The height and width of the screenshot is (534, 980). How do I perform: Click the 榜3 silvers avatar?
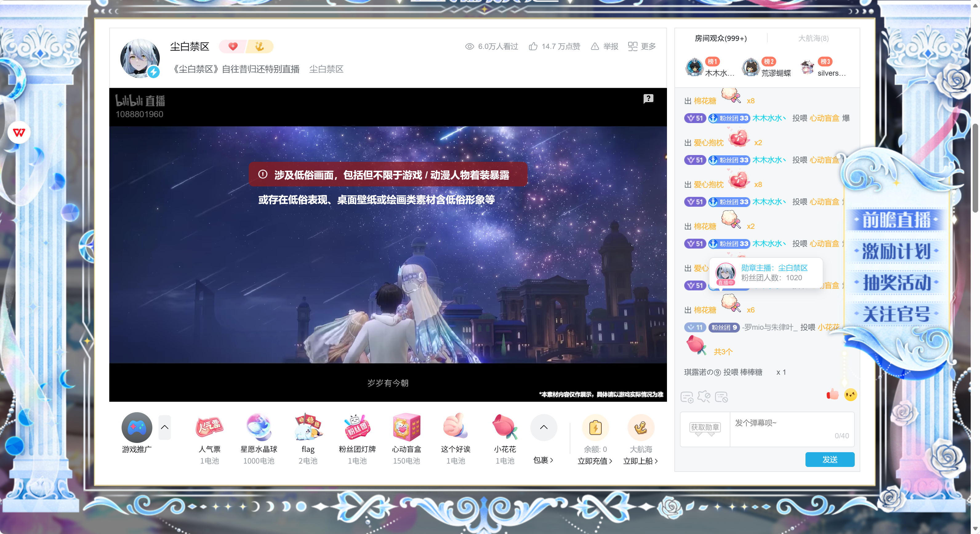[x=807, y=67]
